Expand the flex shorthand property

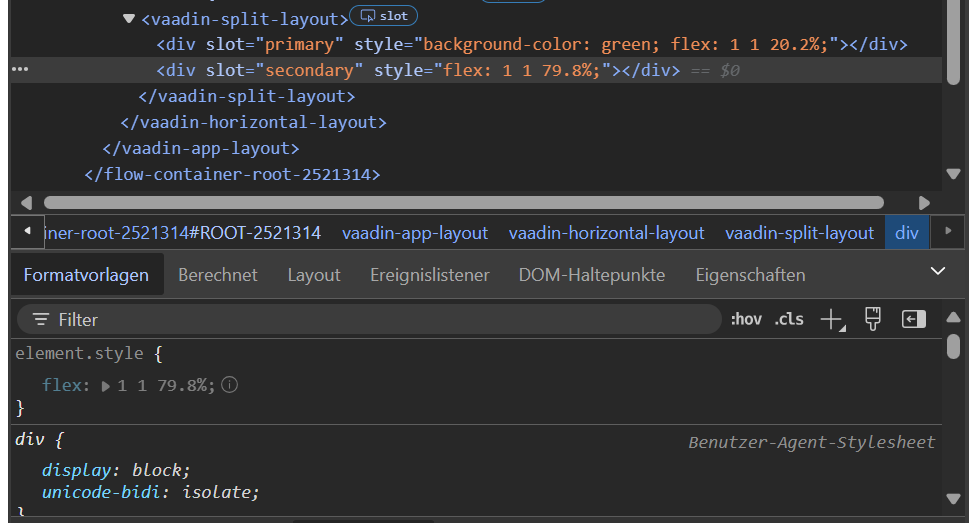[x=106, y=386]
